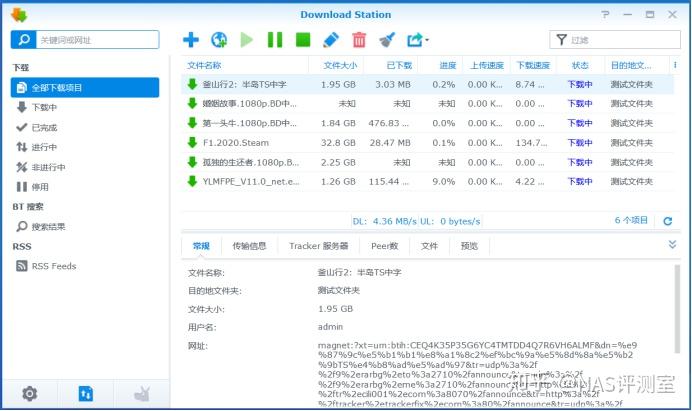
Task: Select the 婚姻故事.1080p download row
Action: pyautogui.click(x=427, y=104)
